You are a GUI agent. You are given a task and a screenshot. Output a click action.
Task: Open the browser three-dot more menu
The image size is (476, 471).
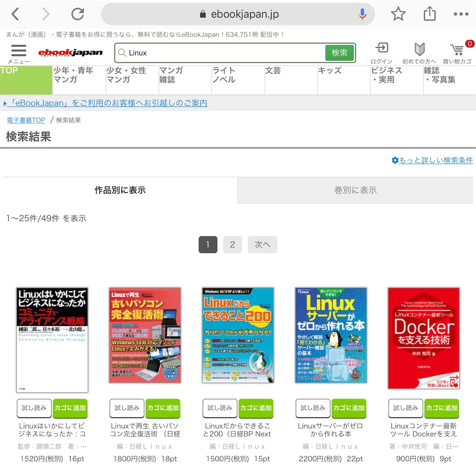[461, 14]
